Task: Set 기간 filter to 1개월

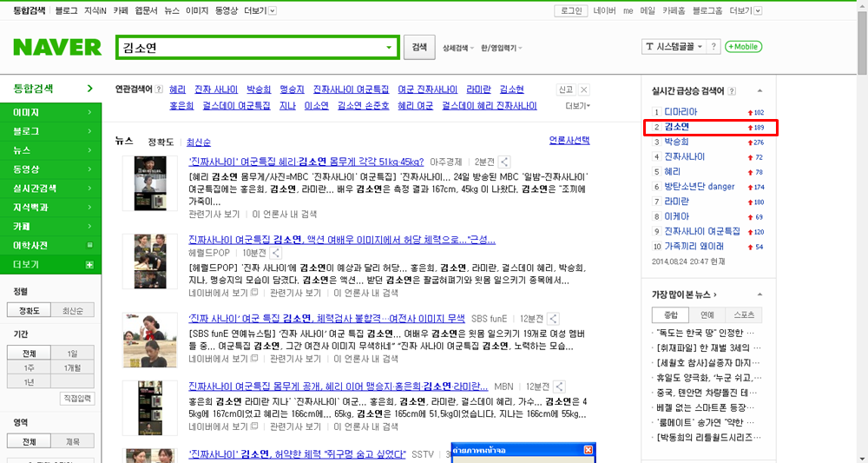Action: click(x=73, y=367)
